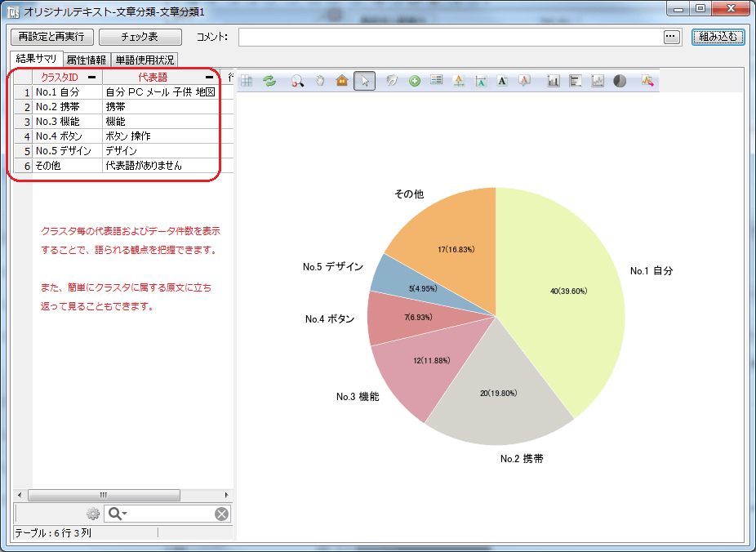
Task: Click the home view icon
Action: point(343,81)
